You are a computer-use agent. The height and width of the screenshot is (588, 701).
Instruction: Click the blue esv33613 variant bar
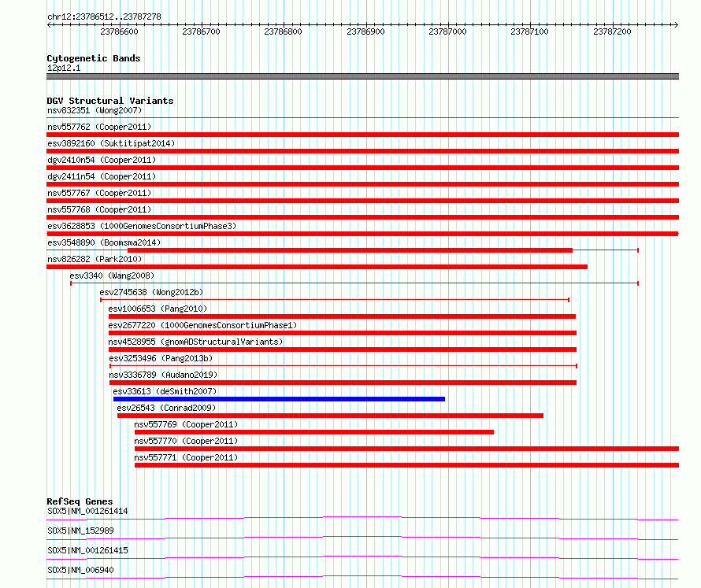click(x=279, y=399)
